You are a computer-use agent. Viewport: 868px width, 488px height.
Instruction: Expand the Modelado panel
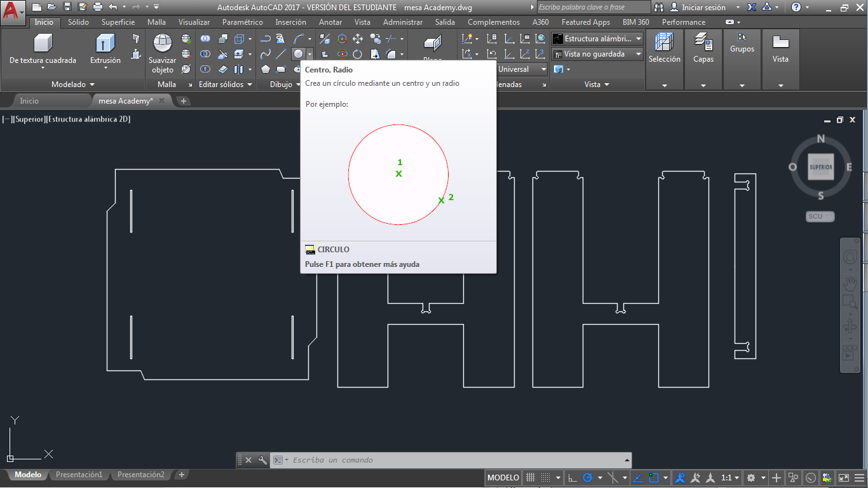coord(72,85)
